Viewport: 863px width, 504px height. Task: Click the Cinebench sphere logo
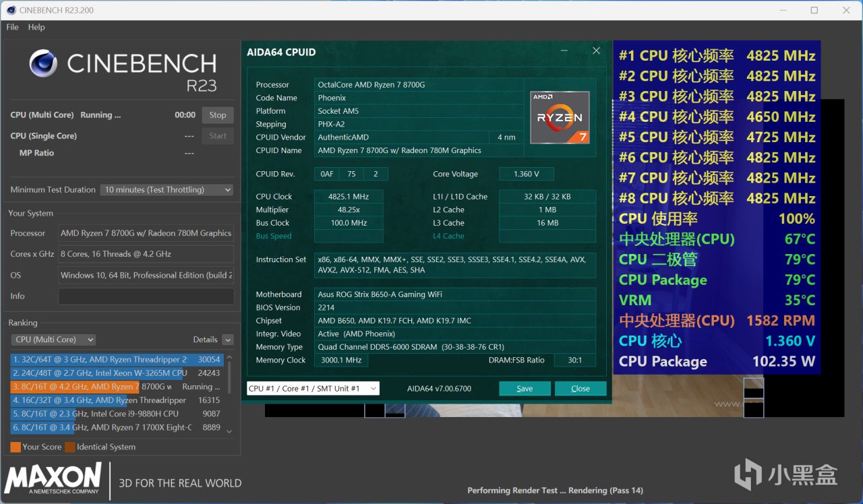[x=43, y=63]
